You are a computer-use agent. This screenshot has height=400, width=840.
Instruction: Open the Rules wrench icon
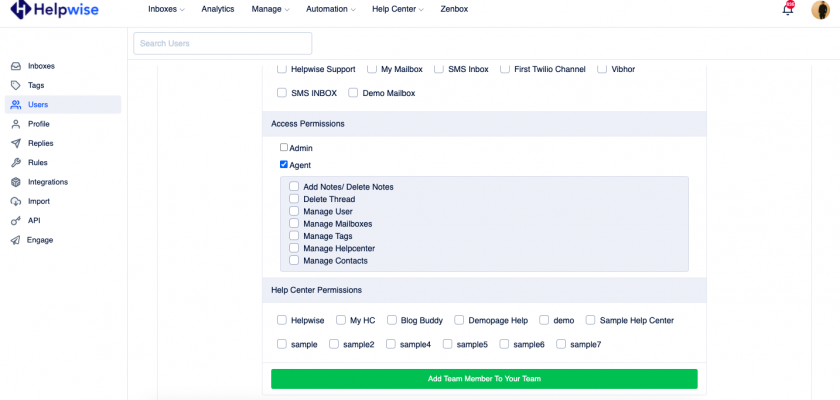[x=16, y=162]
